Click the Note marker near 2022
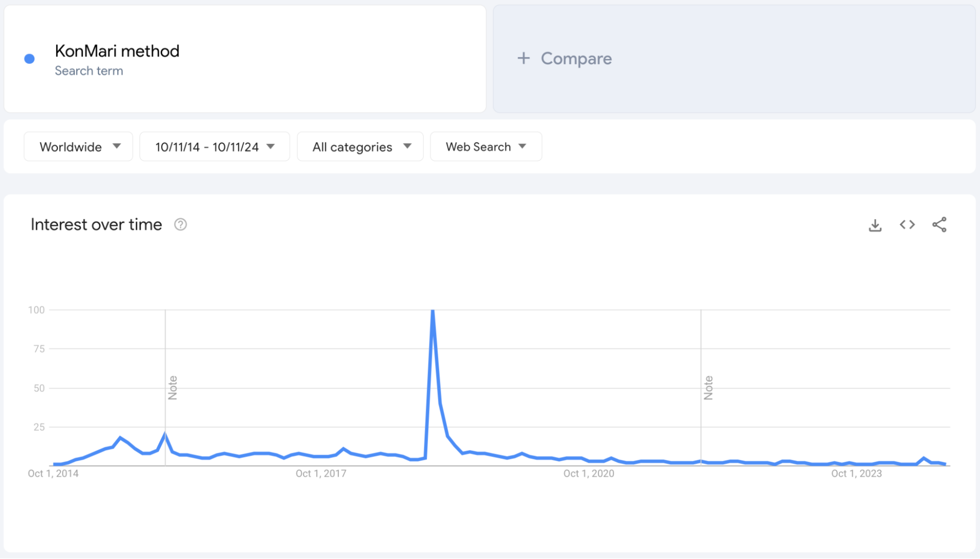 [708, 388]
